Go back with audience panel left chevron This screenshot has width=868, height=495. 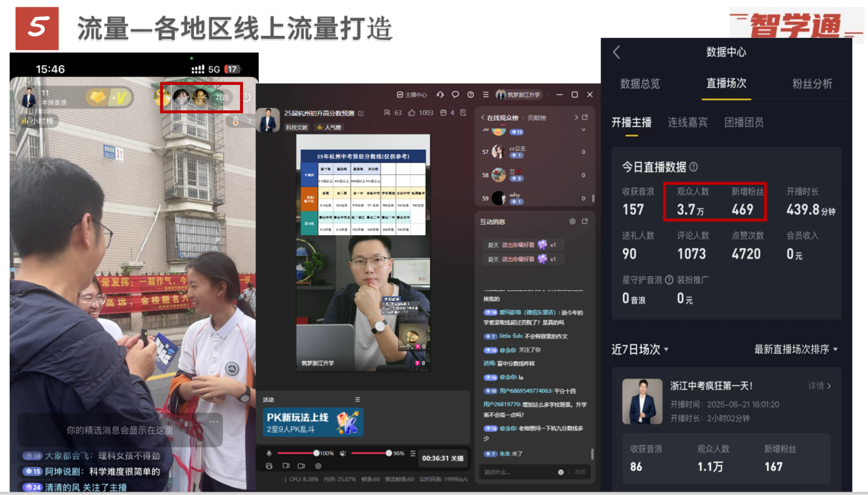[x=482, y=118]
